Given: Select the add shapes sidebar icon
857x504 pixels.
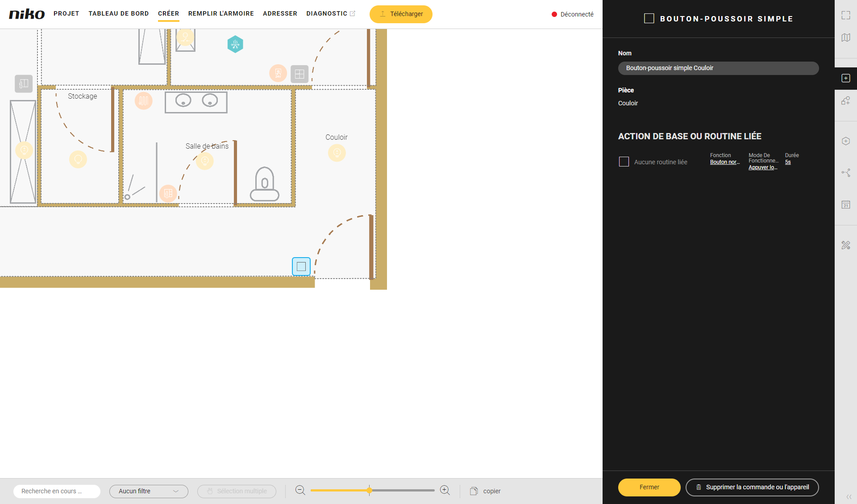Looking at the screenshot, I should coord(845,101).
